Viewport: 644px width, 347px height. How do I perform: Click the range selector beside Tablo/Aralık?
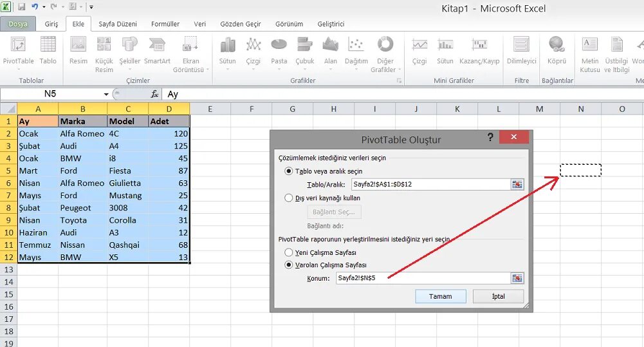[517, 185]
